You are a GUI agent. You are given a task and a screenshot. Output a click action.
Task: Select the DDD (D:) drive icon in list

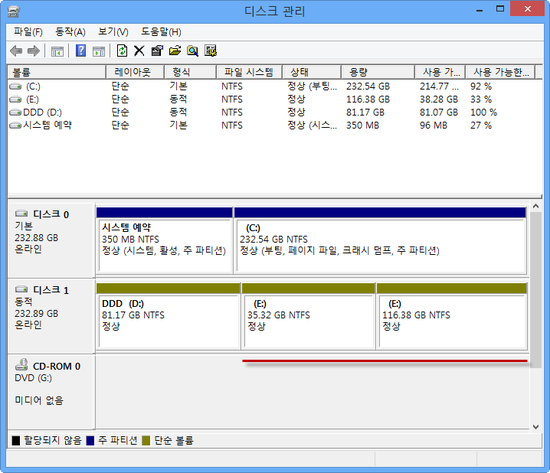(15, 113)
